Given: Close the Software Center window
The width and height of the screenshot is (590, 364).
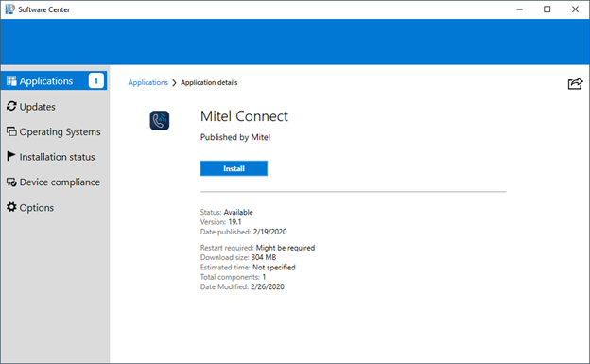Looking at the screenshot, I should (x=575, y=9).
